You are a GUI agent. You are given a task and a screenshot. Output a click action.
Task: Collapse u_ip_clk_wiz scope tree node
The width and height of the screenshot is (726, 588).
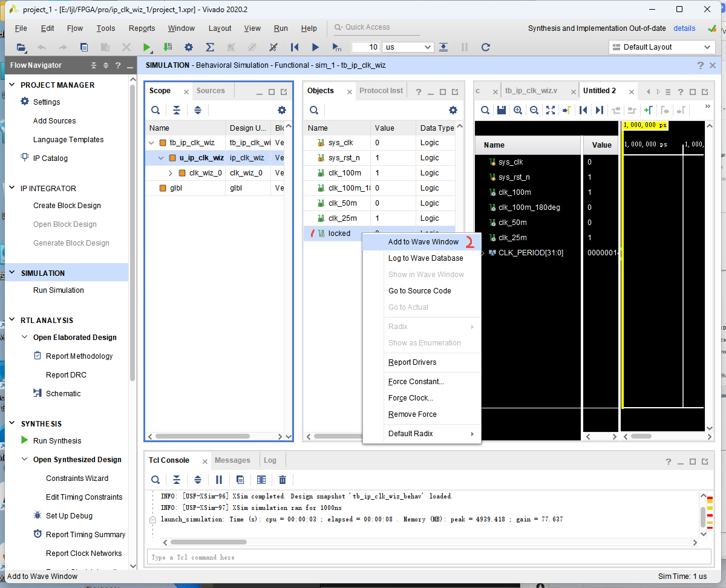coord(161,158)
